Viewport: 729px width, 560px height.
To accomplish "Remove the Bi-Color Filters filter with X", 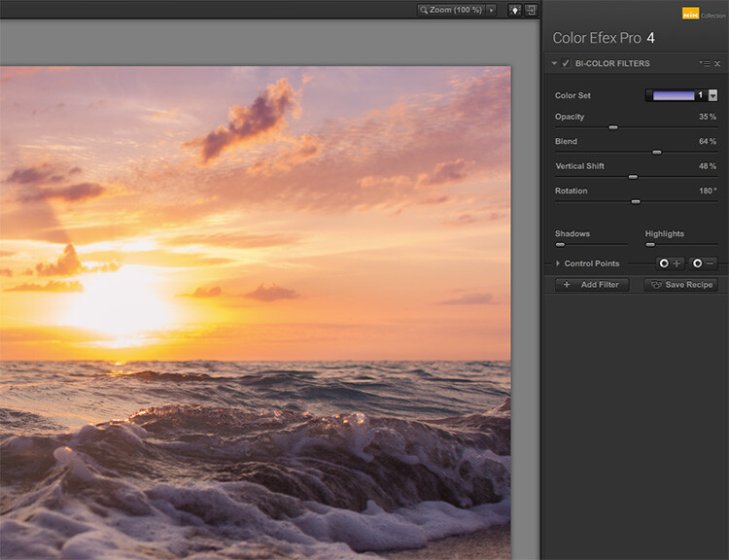I will coord(717,64).
